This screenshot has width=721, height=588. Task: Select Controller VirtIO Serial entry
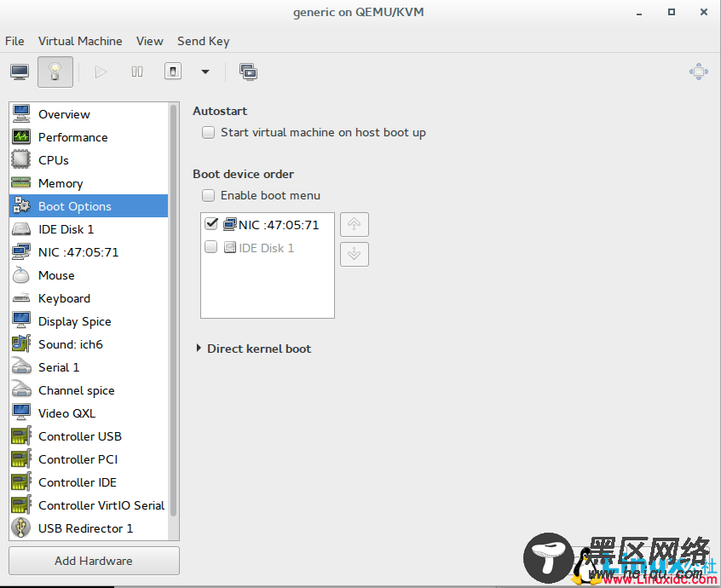tap(89, 504)
